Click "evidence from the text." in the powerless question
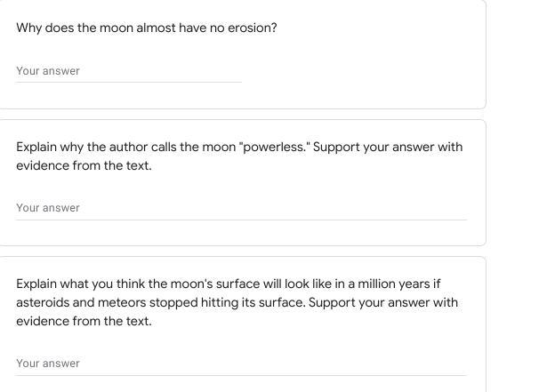 click(x=84, y=165)
